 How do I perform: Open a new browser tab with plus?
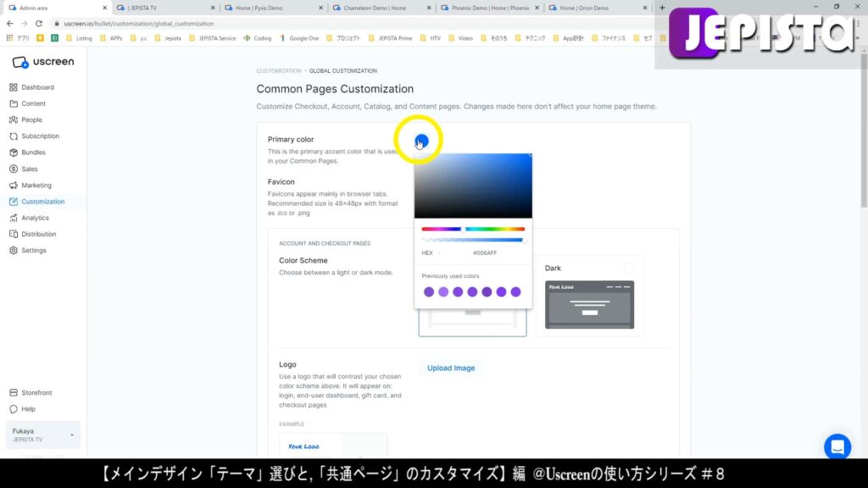coord(662,8)
